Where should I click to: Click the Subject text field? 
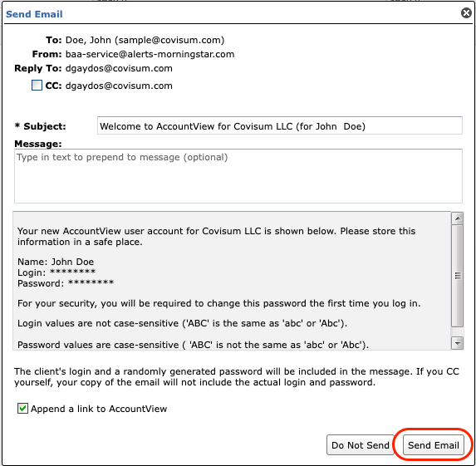click(x=280, y=125)
